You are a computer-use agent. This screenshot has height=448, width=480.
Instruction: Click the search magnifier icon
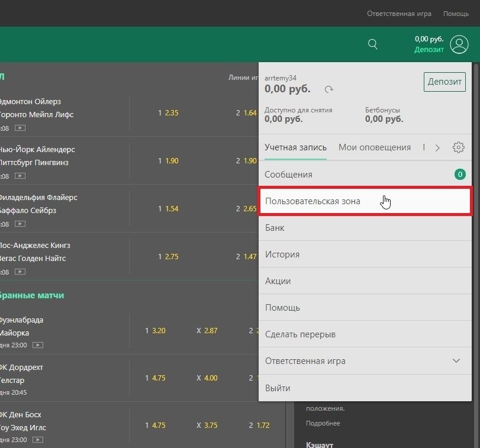point(372,44)
